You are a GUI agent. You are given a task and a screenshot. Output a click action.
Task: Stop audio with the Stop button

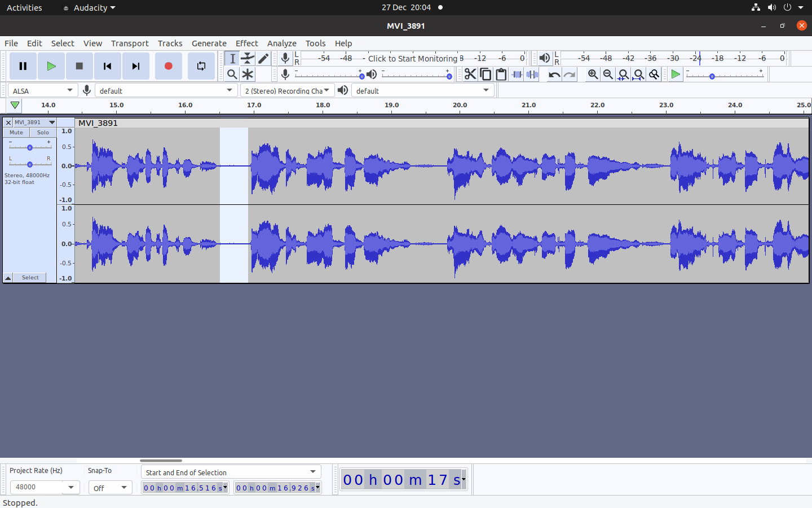click(80, 66)
